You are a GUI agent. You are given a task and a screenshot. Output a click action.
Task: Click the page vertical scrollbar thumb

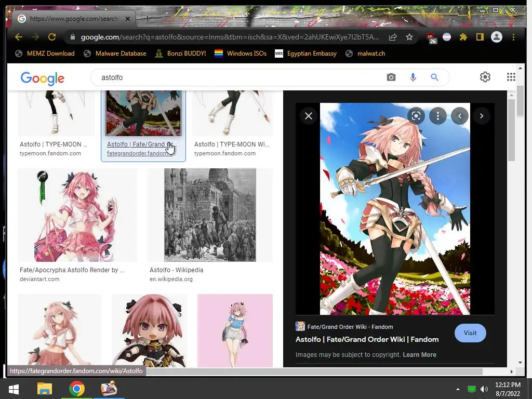click(x=520, y=101)
